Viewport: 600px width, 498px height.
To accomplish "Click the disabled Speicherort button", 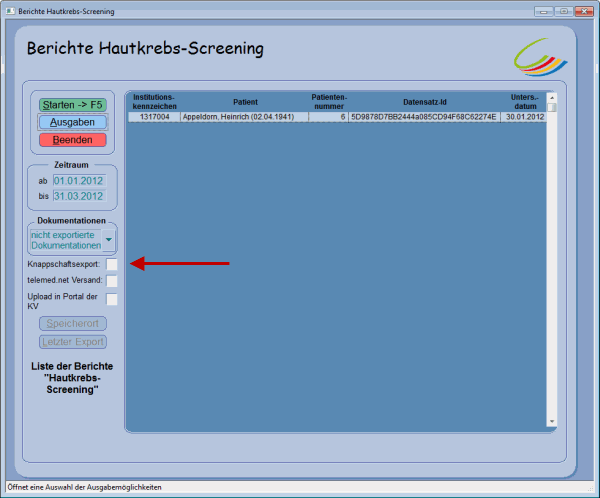I will [72, 324].
